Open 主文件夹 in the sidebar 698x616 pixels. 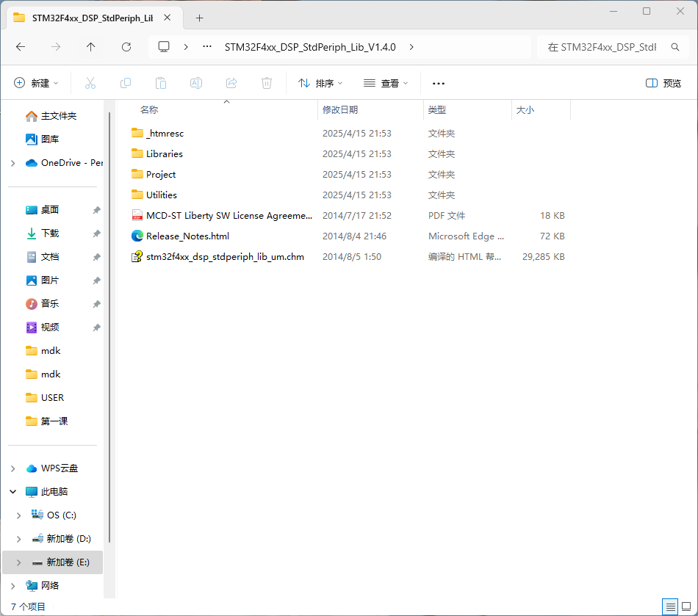click(58, 116)
